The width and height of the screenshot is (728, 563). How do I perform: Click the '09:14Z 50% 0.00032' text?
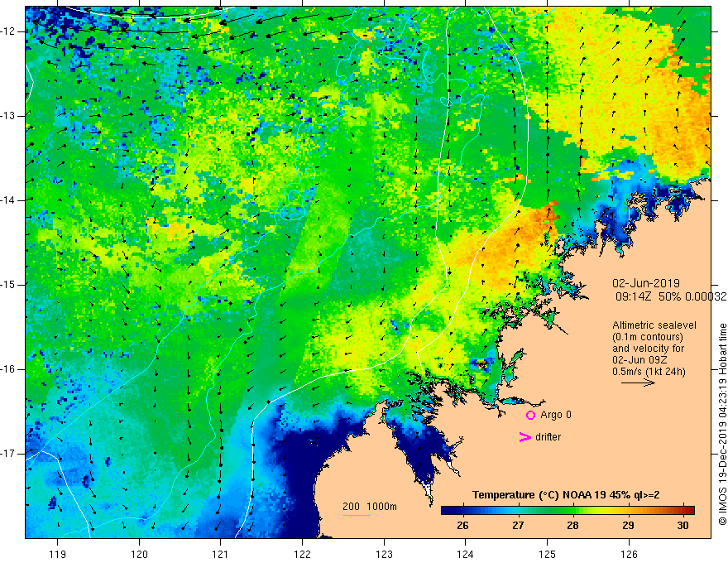(x=671, y=297)
